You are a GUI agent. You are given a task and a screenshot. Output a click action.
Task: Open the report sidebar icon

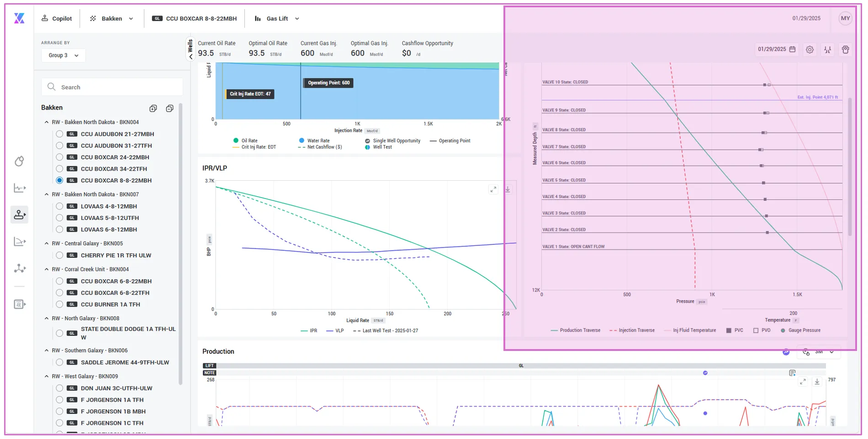pos(20,304)
